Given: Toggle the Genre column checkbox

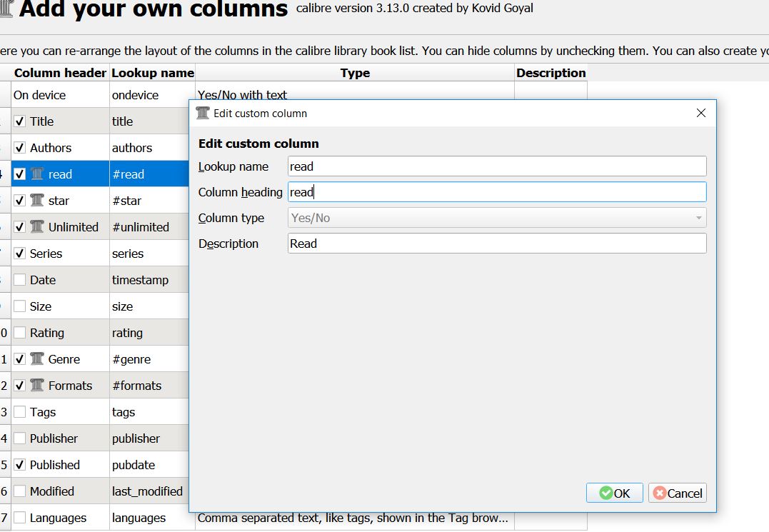Looking at the screenshot, I should tap(19, 359).
